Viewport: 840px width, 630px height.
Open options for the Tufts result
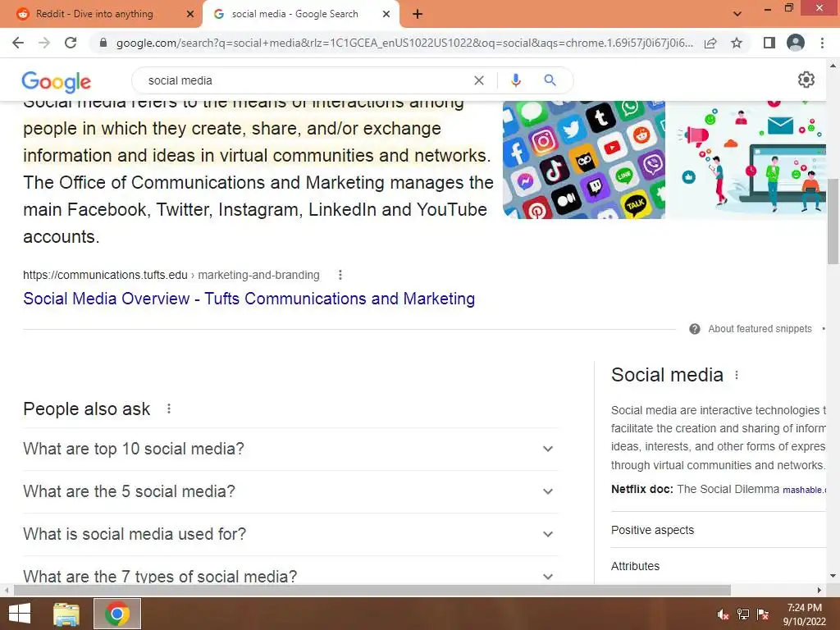340,275
